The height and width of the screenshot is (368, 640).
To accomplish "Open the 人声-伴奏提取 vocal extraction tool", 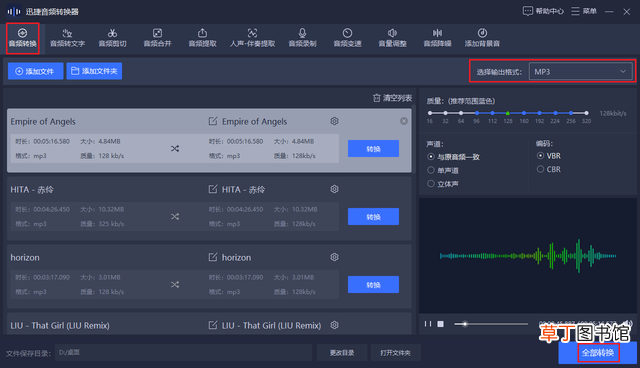I will coord(252,38).
